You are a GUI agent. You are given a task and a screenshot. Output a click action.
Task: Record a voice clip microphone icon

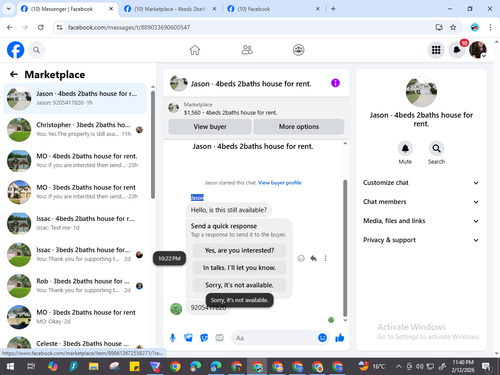click(173, 338)
